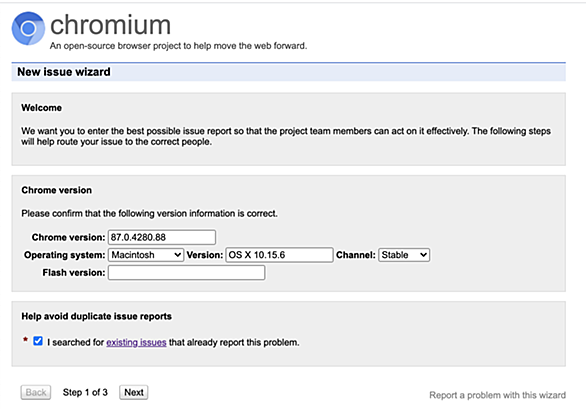Expand the Channel dropdown set to Stable
586x409 pixels.
[404, 255]
